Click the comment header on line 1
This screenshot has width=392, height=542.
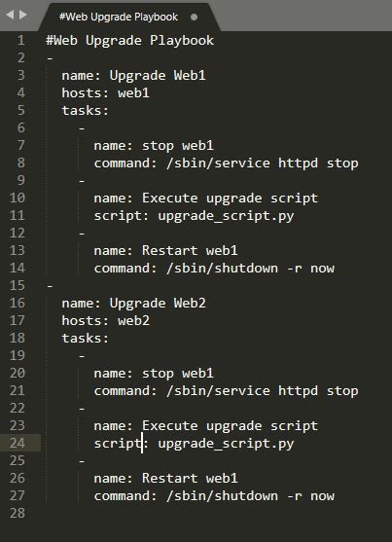(130, 41)
